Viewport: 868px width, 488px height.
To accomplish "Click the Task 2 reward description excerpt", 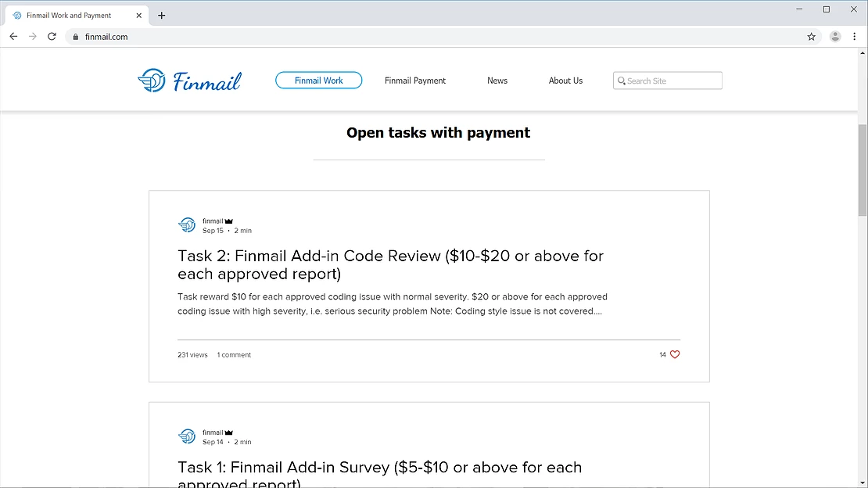I will pos(393,304).
